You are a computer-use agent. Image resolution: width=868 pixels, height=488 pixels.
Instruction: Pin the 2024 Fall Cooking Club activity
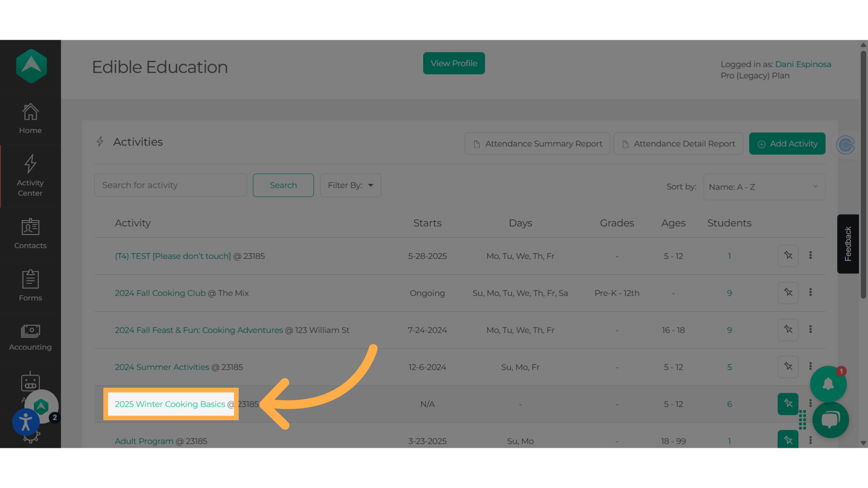tap(788, 293)
